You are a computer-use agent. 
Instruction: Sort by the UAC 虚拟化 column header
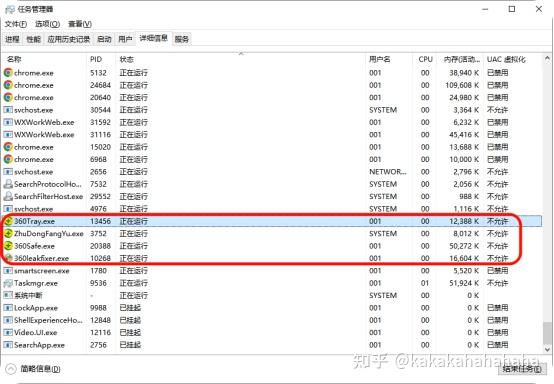click(x=513, y=59)
